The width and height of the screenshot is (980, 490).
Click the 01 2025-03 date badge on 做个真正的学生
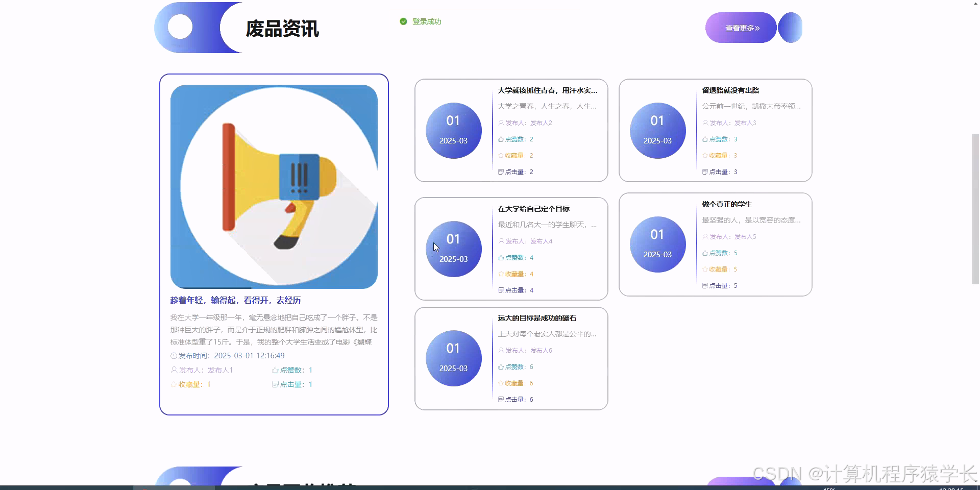[657, 244]
